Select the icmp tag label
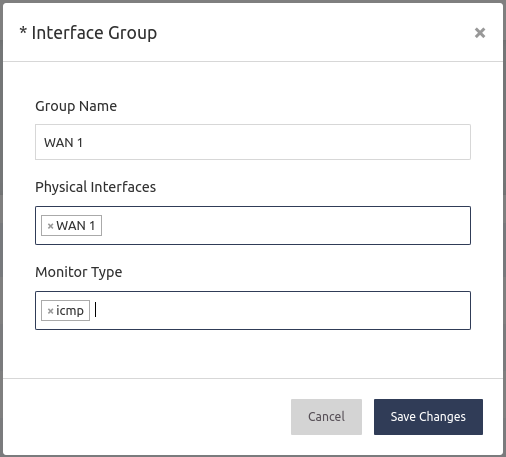This screenshot has width=506, height=457. pos(70,311)
